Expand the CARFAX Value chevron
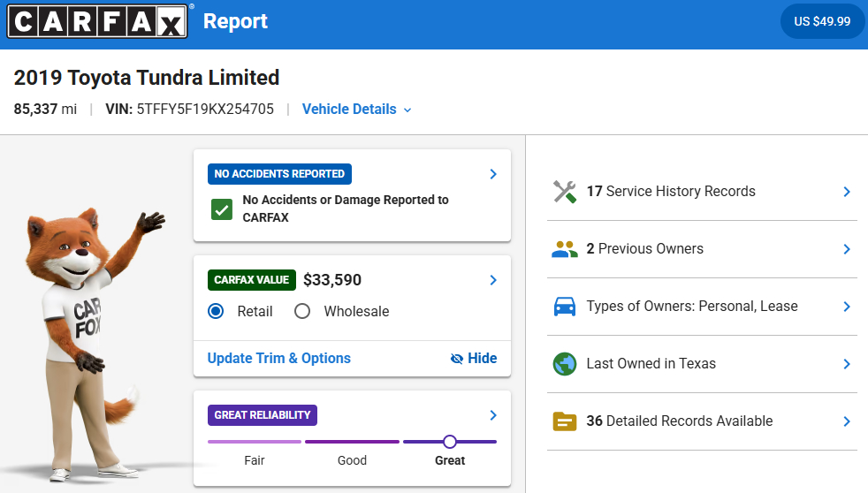Viewport: 868px width, 493px height. tap(493, 281)
